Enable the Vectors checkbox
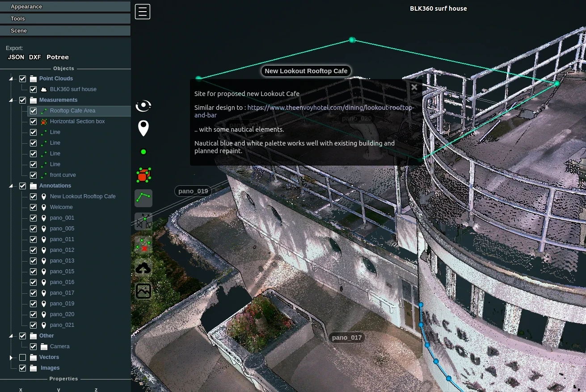The image size is (586, 392). click(22, 357)
